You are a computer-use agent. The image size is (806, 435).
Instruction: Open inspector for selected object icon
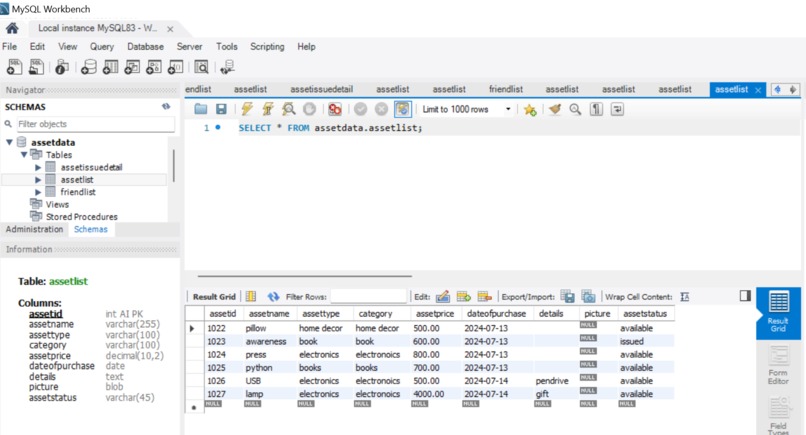(62, 67)
